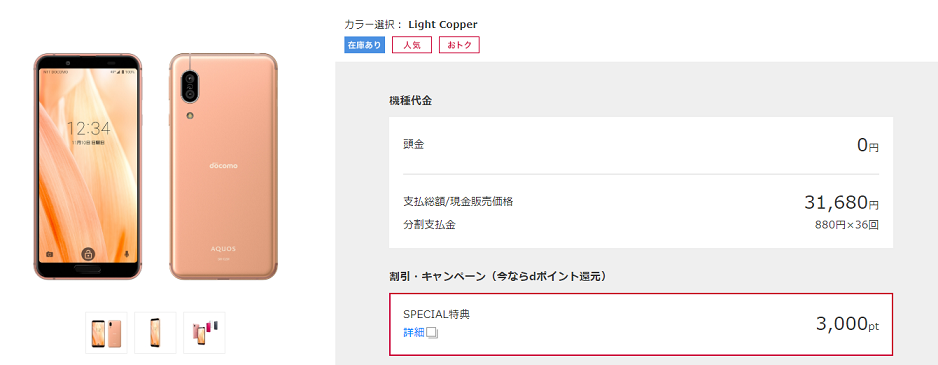Click the AQUOS logo on the phone back
The height and width of the screenshot is (365, 938).
[223, 248]
